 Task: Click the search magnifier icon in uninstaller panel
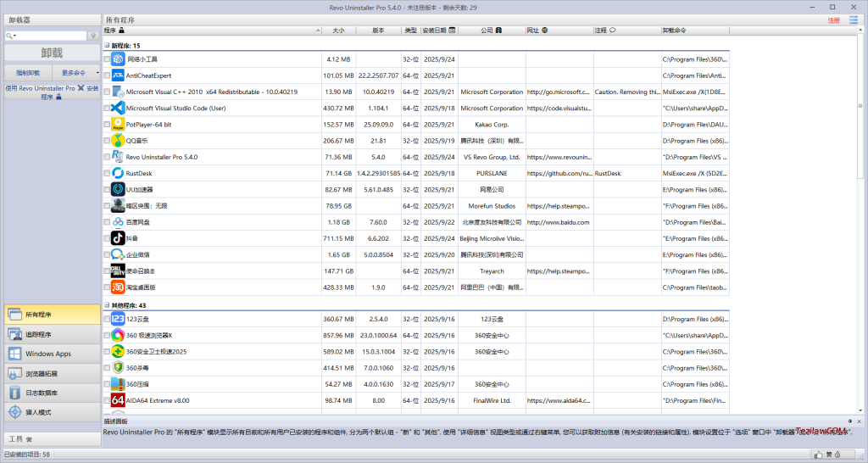[8, 36]
